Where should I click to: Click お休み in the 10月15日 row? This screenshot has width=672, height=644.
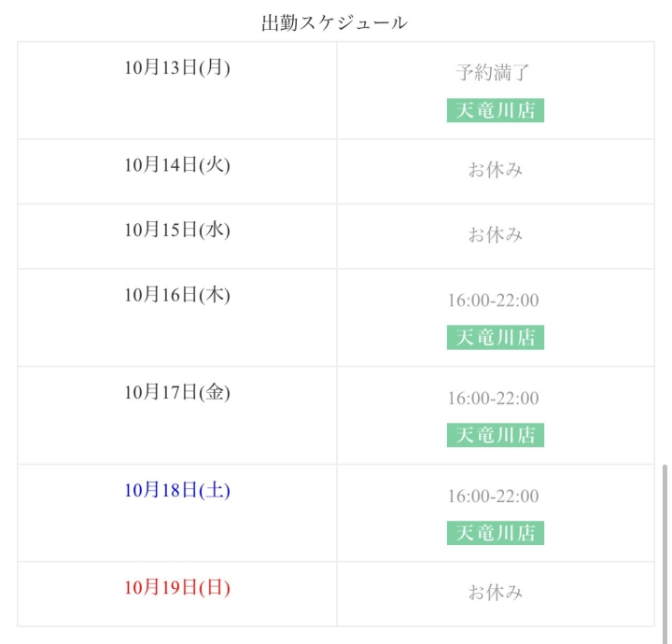click(495, 234)
